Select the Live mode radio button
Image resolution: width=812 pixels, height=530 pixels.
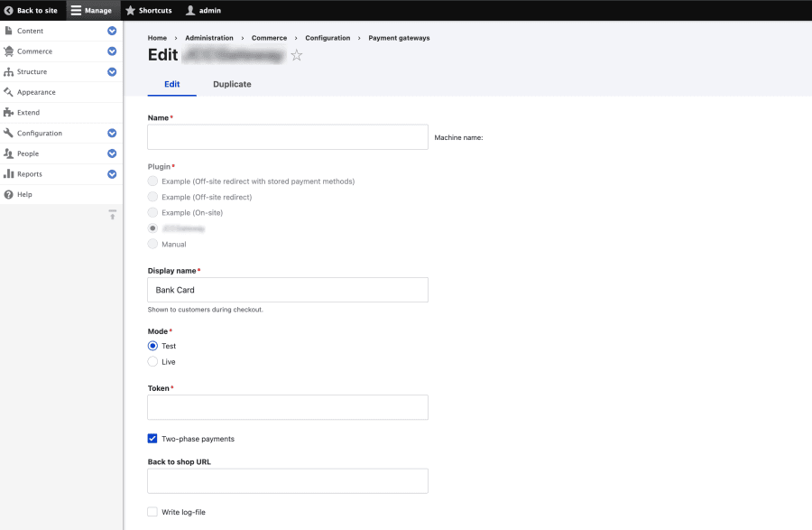pyautogui.click(x=152, y=362)
